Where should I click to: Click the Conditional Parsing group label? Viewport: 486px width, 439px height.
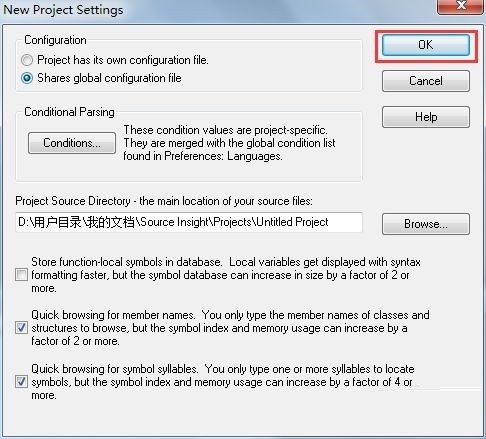[69, 112]
